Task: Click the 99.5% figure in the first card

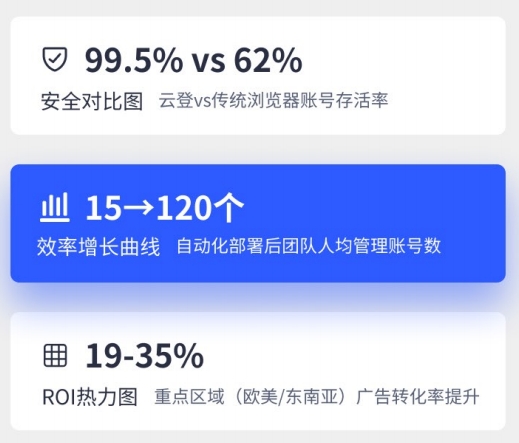Action: coord(134,60)
